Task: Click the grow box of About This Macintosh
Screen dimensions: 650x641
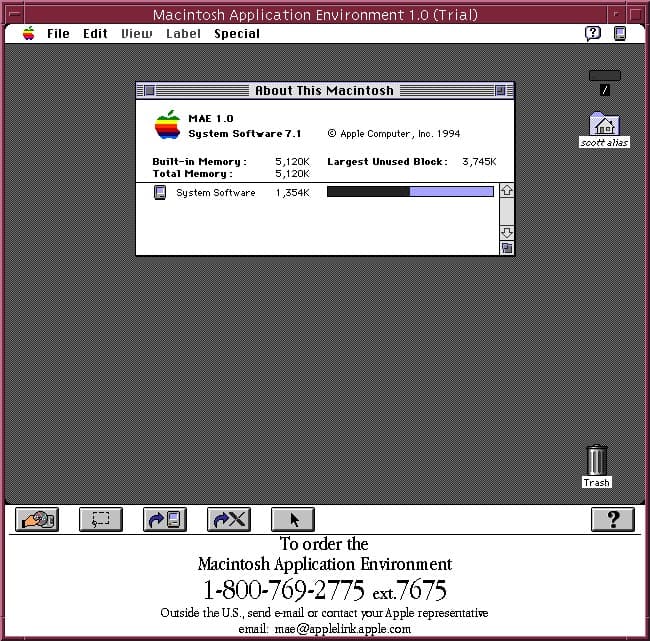Action: coord(507,248)
